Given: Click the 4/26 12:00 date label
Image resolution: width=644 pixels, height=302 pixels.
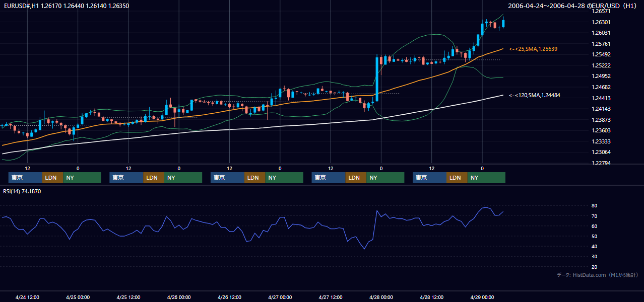Looking at the screenshot, I should click(229, 297).
